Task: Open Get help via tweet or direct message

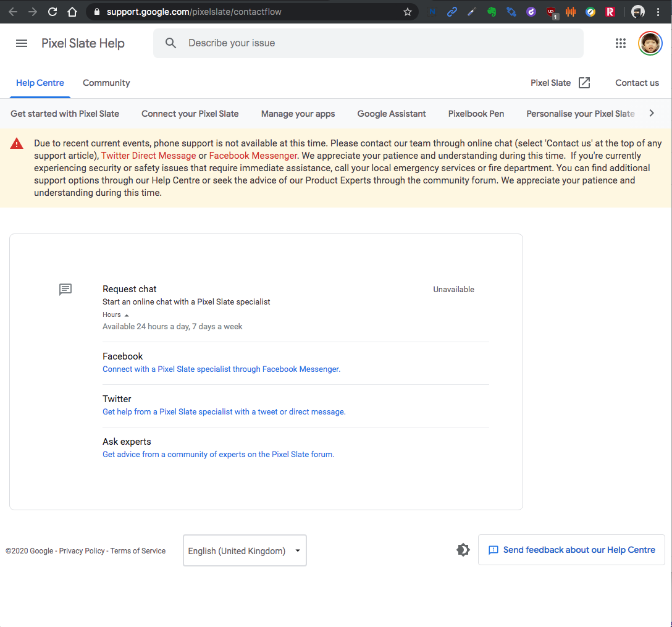Action: pyautogui.click(x=224, y=411)
